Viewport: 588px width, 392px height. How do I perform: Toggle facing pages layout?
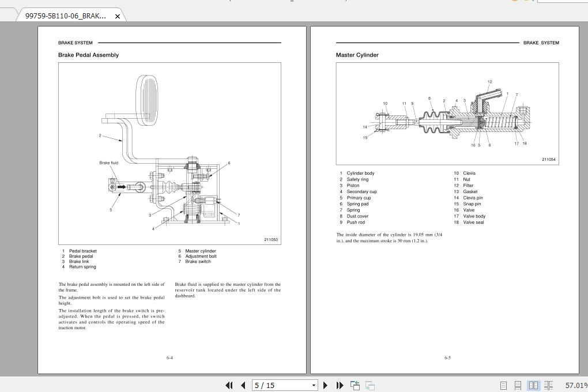[534, 385]
